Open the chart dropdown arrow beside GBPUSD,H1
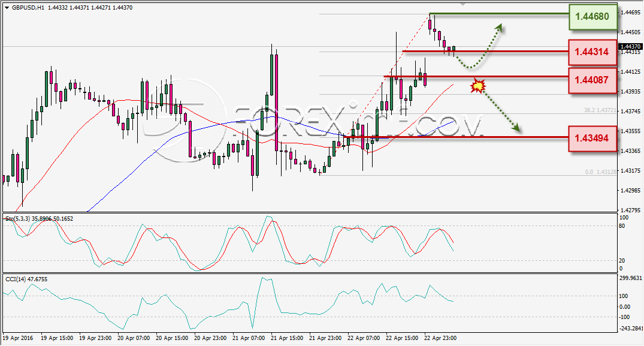The height and width of the screenshot is (346, 644). click(7, 7)
